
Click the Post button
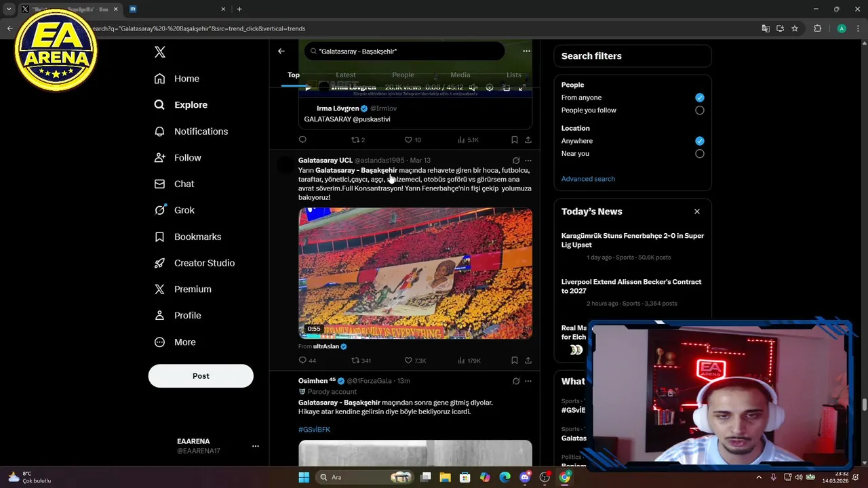(x=201, y=376)
